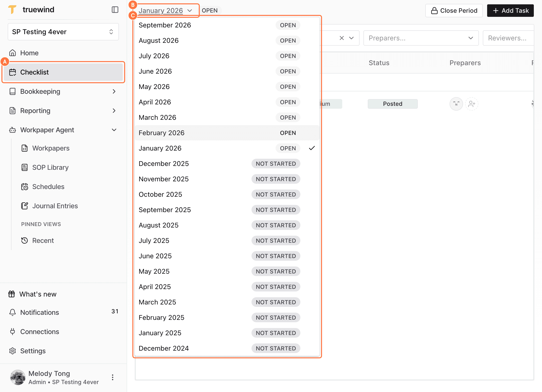Click the Preparers column header

[x=465, y=63]
